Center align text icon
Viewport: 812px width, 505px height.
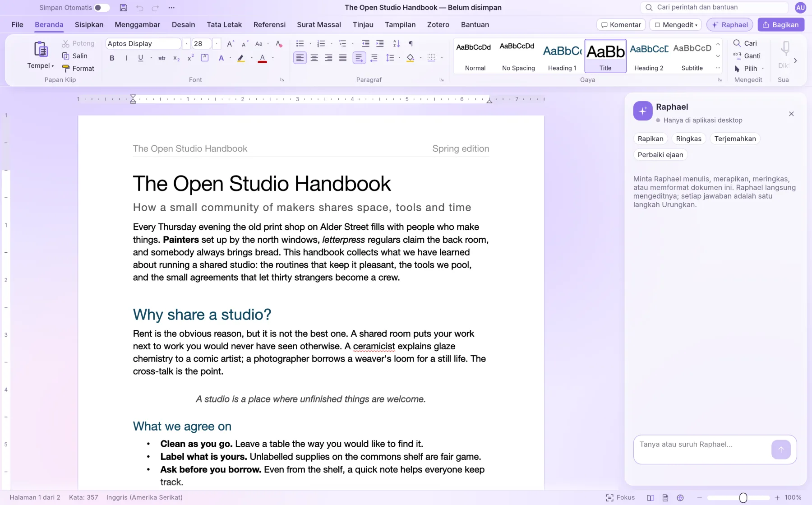pos(314,58)
